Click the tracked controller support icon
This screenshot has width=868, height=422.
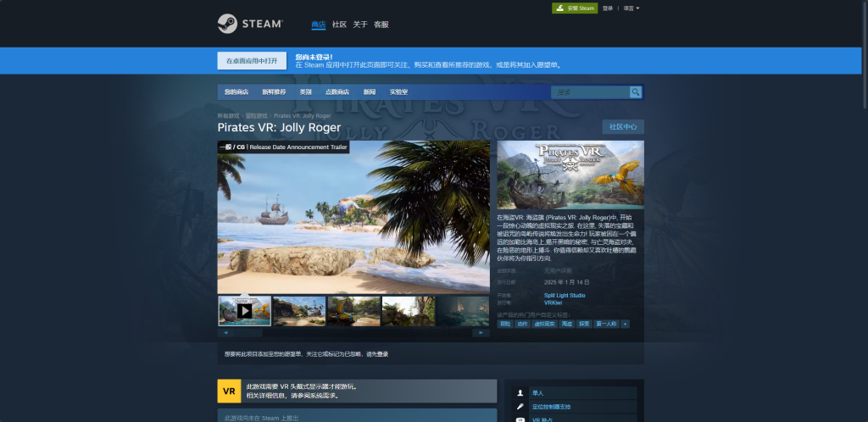(x=520, y=407)
